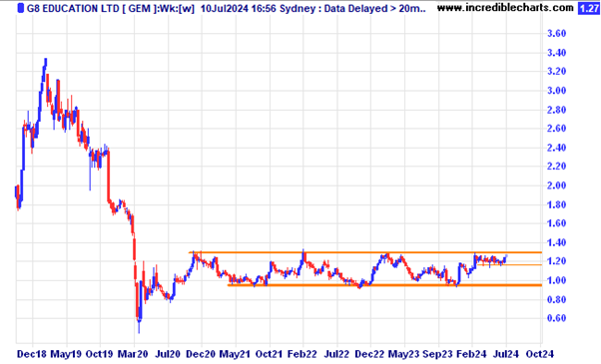Click the Sep23 date label

tap(437, 354)
